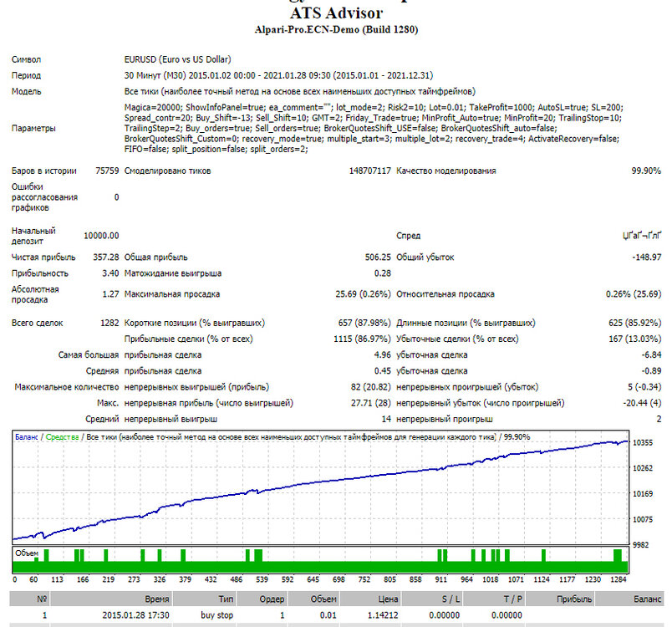
Task: Click the 'Максимальная просадка' label
Action: [172, 294]
